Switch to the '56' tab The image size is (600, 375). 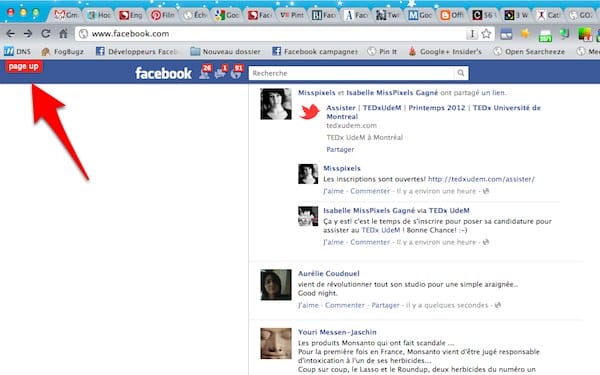tap(484, 15)
